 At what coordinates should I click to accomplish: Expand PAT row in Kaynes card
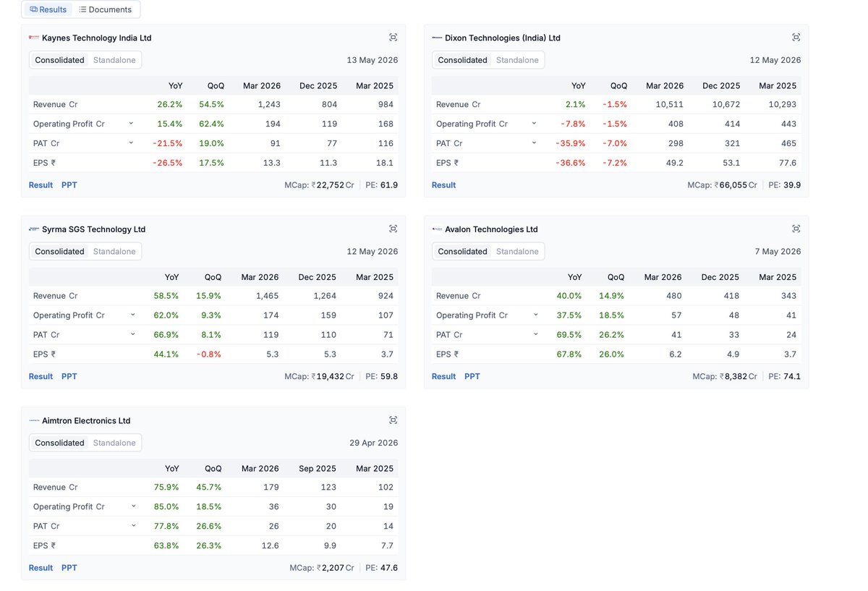point(131,143)
